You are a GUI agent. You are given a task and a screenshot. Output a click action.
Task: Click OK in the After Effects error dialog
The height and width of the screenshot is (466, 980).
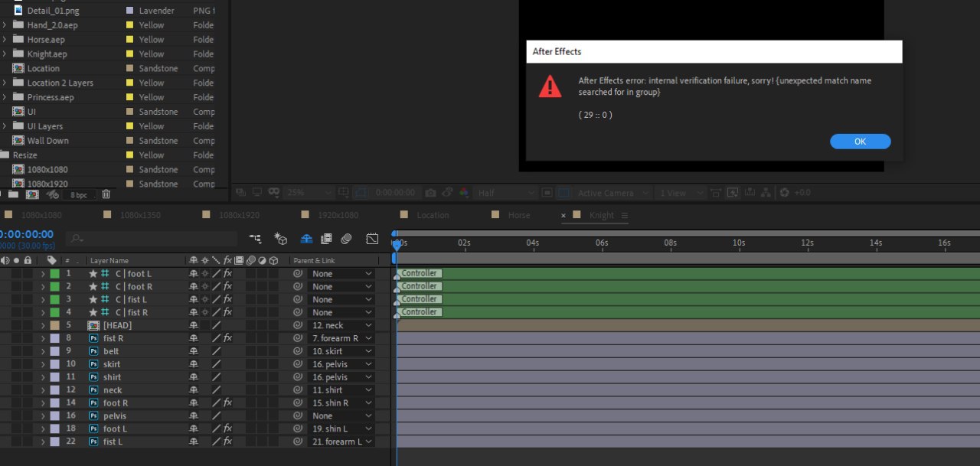click(860, 142)
